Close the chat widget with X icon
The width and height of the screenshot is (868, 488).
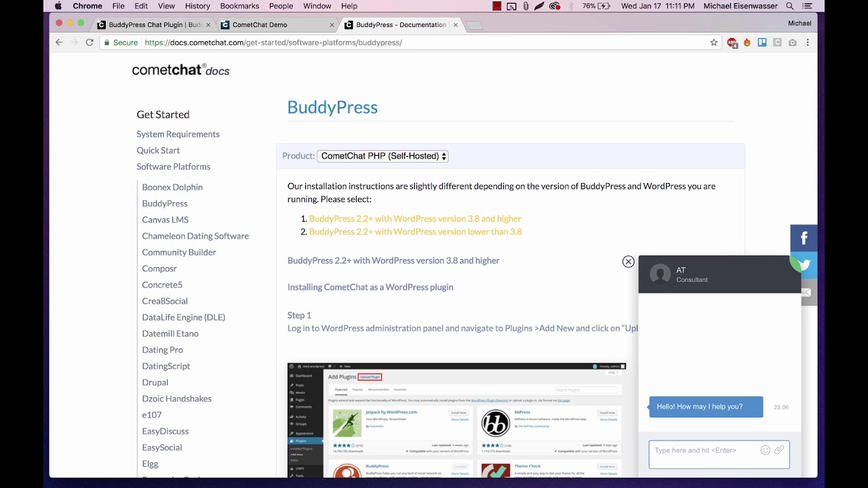(x=629, y=262)
